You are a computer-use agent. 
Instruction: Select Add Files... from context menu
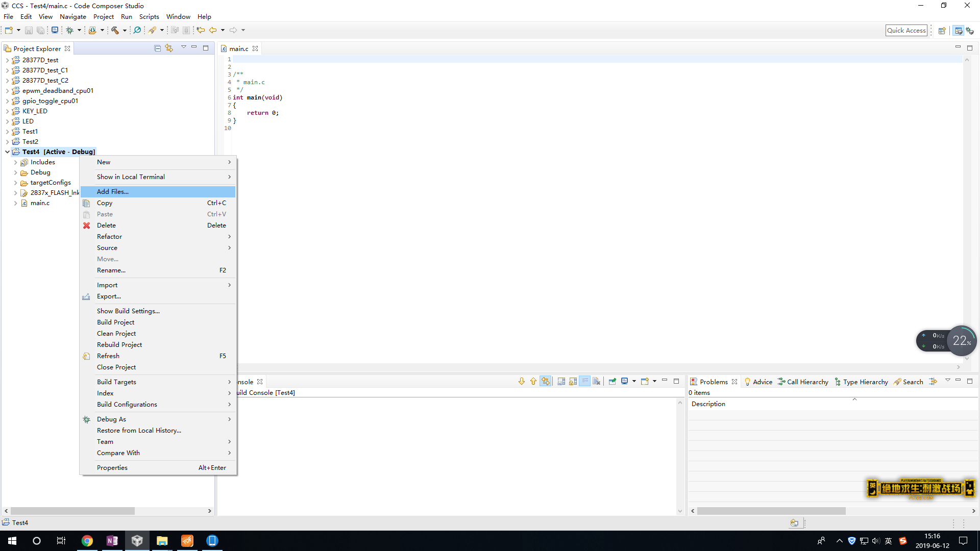[113, 192]
